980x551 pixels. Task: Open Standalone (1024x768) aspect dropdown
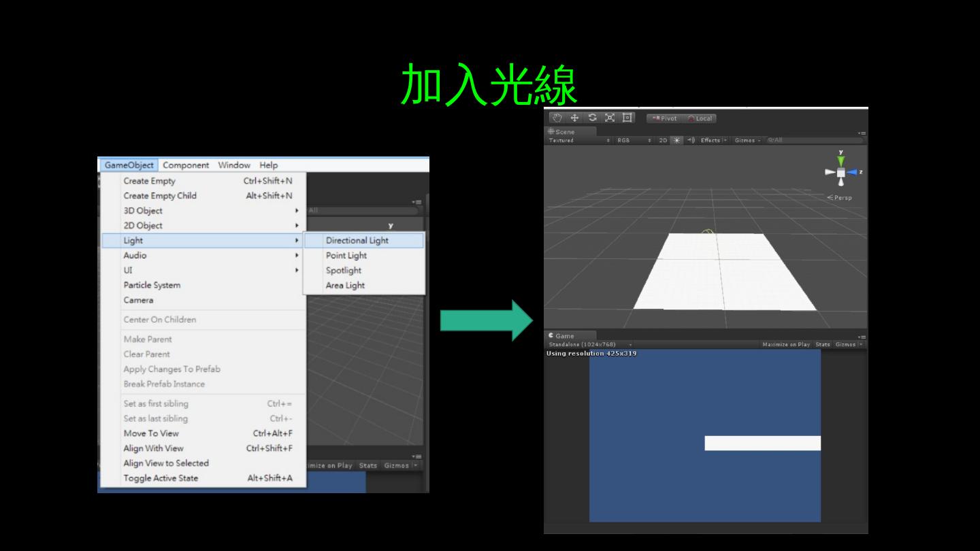tap(589, 344)
